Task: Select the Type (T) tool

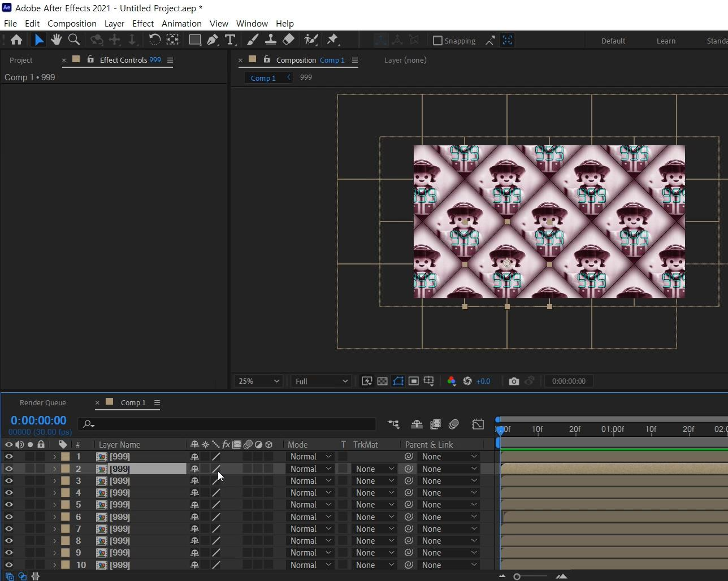Action: pos(230,40)
